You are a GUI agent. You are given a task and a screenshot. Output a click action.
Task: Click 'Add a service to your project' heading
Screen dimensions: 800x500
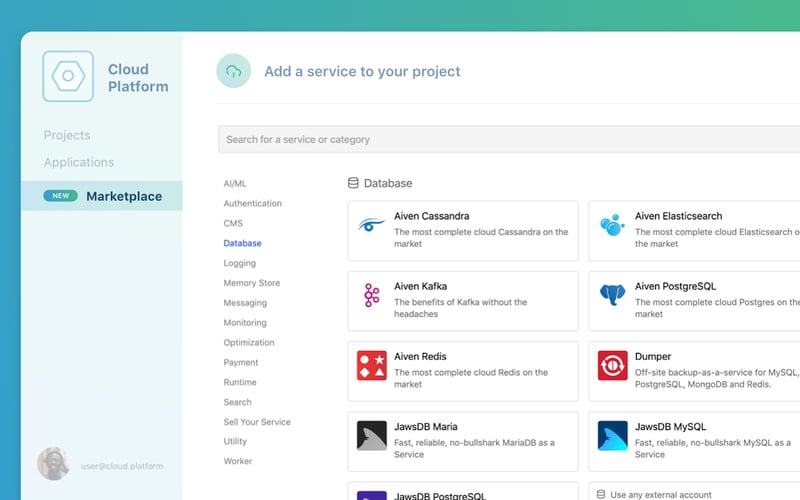point(362,71)
